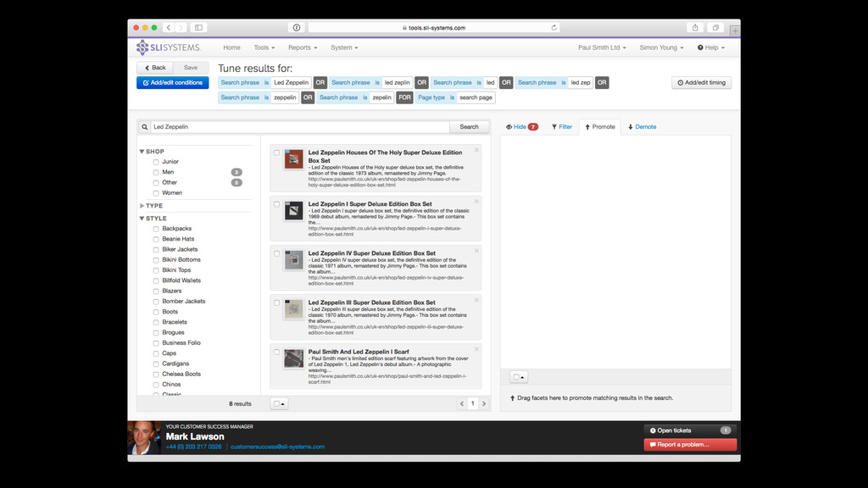
Task: Toggle the Safari sidebar button
Action: [198, 28]
